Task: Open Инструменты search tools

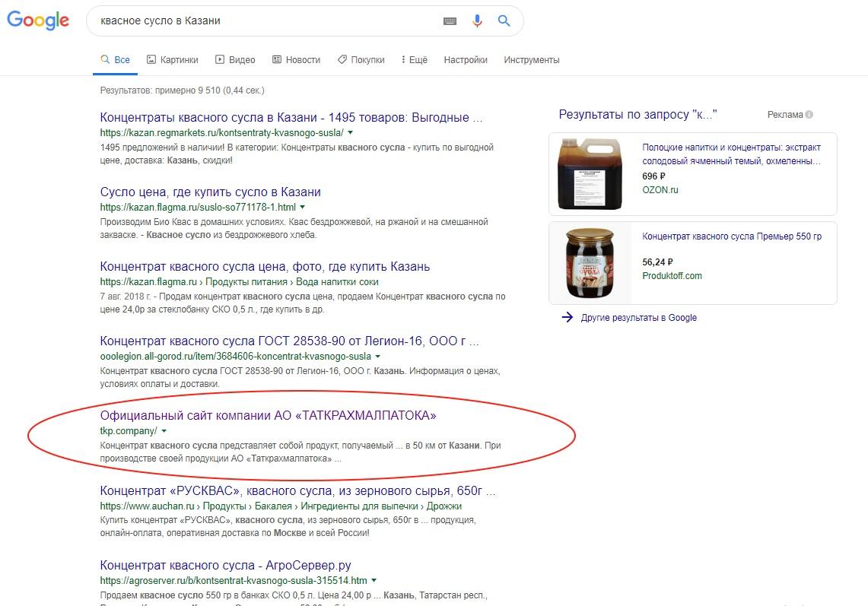Action: (x=532, y=60)
